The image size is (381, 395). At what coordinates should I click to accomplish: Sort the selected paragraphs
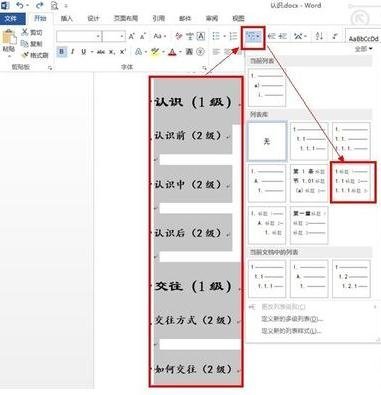click(x=319, y=36)
